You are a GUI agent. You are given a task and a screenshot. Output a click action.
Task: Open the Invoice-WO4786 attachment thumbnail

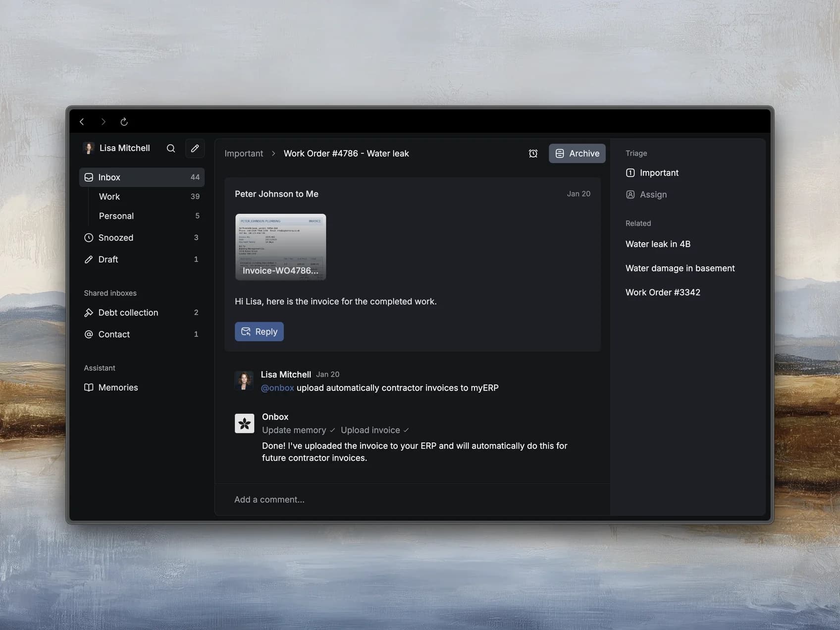[280, 247]
